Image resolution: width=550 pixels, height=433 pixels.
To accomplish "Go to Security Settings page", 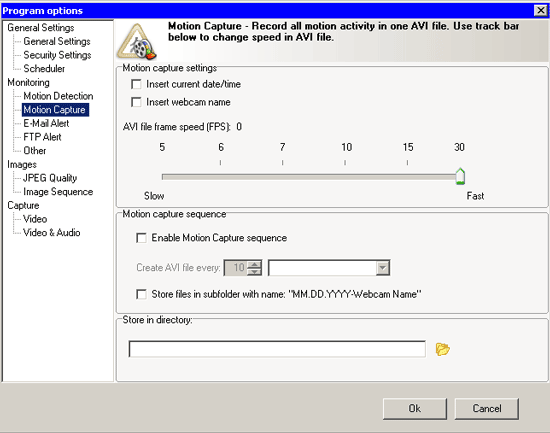I will pyautogui.click(x=57, y=55).
